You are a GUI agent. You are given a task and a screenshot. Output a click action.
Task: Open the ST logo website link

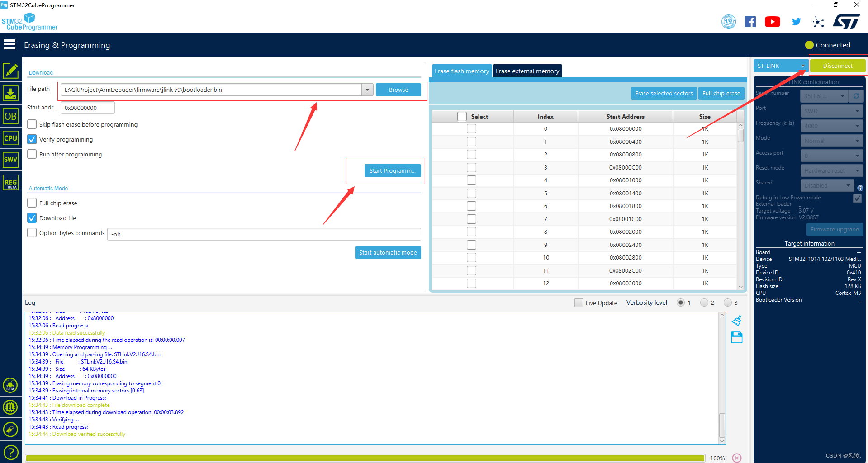846,22
